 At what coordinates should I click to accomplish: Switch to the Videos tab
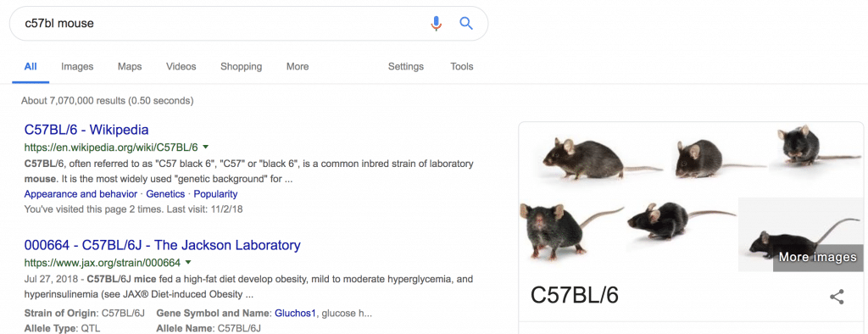click(181, 66)
